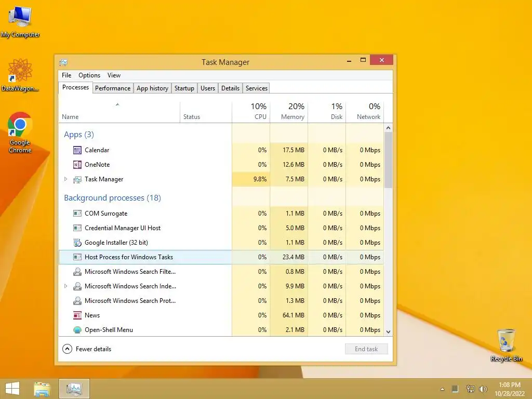Switch to the App history tab

(152, 88)
